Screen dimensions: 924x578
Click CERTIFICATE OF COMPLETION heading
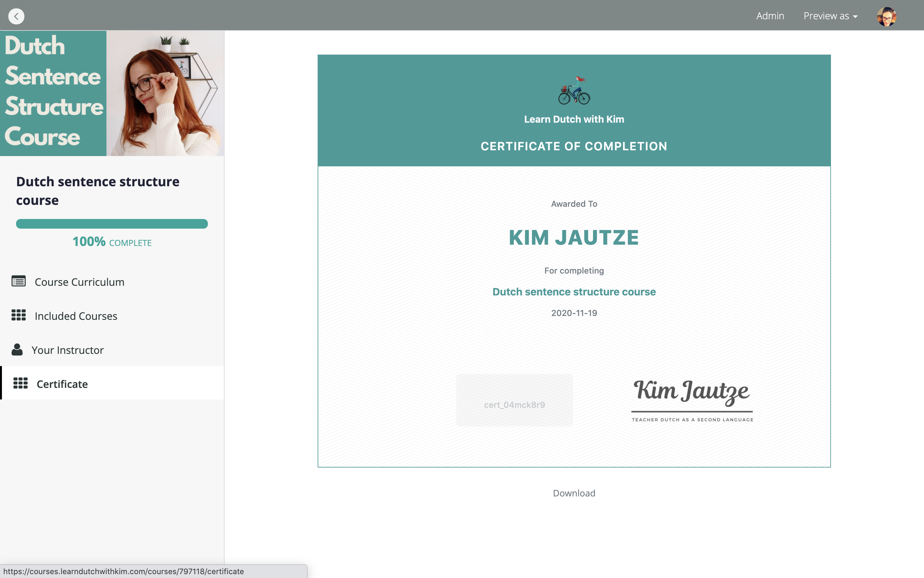[574, 146]
